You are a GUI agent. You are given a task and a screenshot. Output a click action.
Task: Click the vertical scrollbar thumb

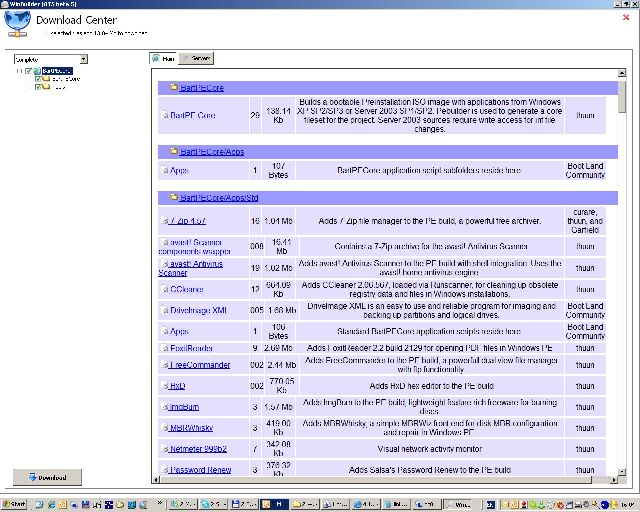(622, 96)
